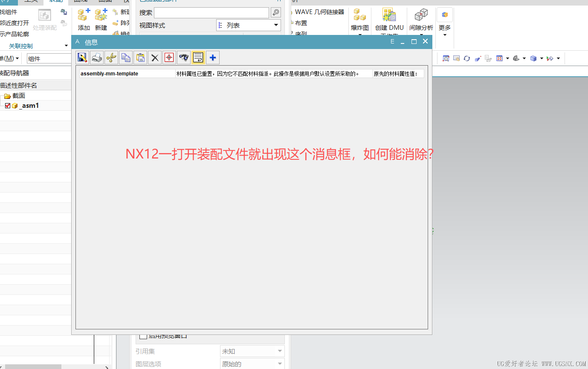588x369 pixels.
Task: Open search using the binoculars icon
Action: coord(183,58)
